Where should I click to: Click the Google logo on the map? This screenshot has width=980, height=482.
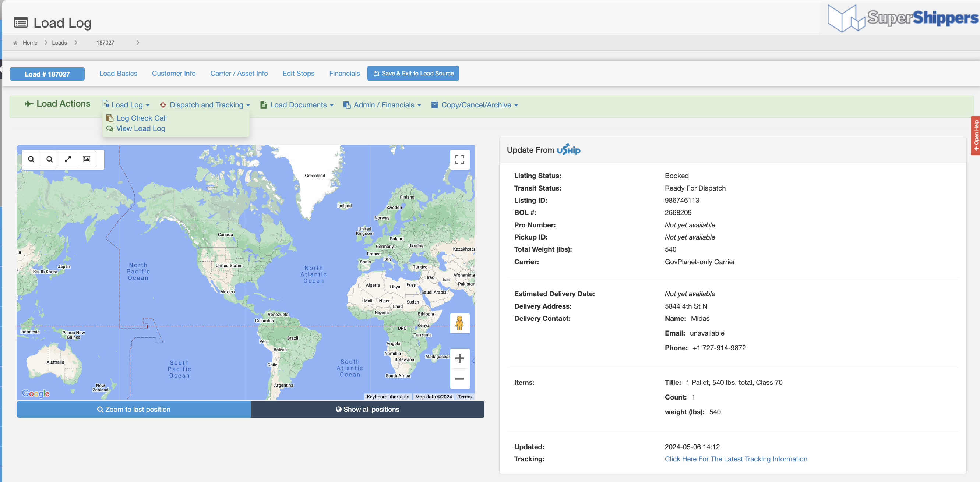pyautogui.click(x=36, y=393)
